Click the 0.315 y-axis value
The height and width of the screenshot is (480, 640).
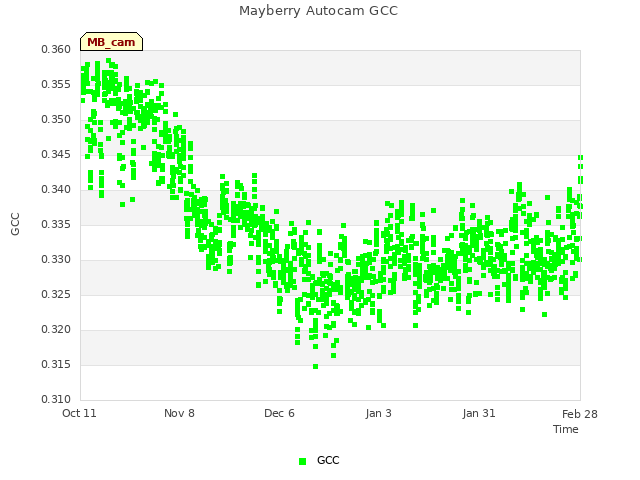[x=56, y=364]
